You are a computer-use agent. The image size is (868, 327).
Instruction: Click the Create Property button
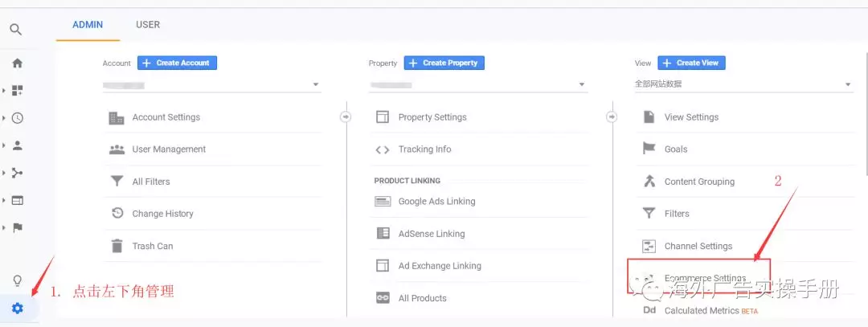pyautogui.click(x=444, y=63)
